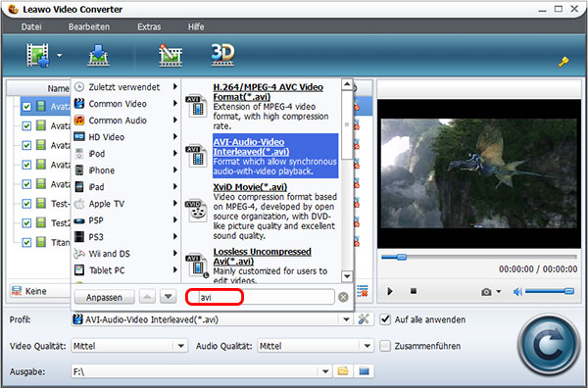Click the download video toolbar icon
Image resolution: width=588 pixels, height=388 pixels.
(98, 55)
